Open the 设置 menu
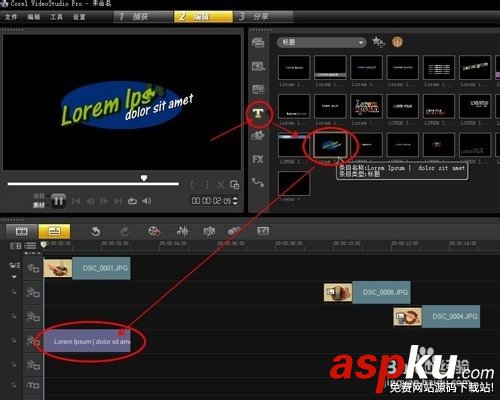 [x=79, y=17]
